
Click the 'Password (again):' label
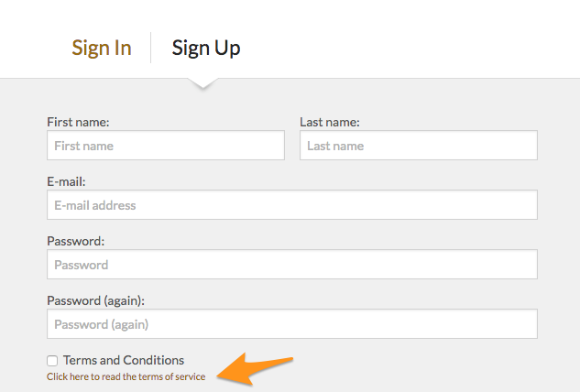[96, 300]
